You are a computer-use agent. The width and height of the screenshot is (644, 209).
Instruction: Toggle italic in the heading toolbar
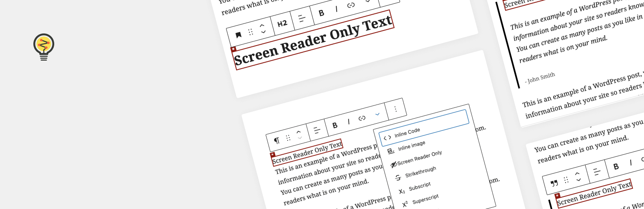pos(336,9)
